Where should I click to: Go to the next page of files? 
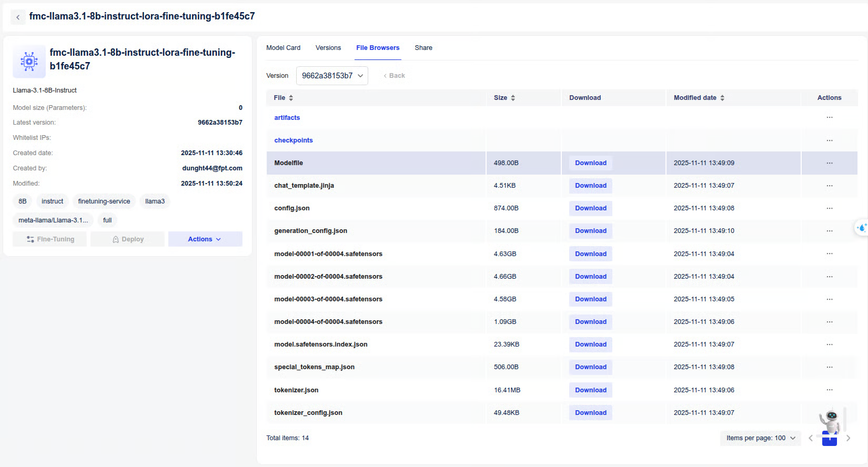click(x=848, y=438)
